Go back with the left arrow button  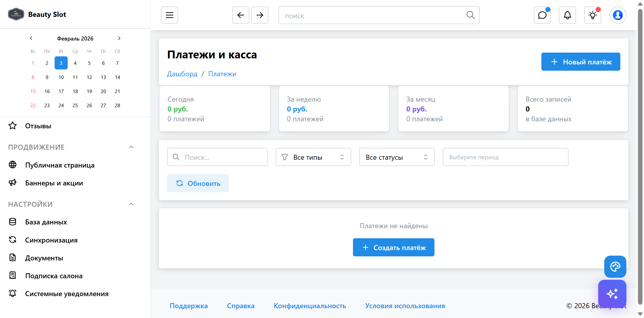tap(240, 15)
